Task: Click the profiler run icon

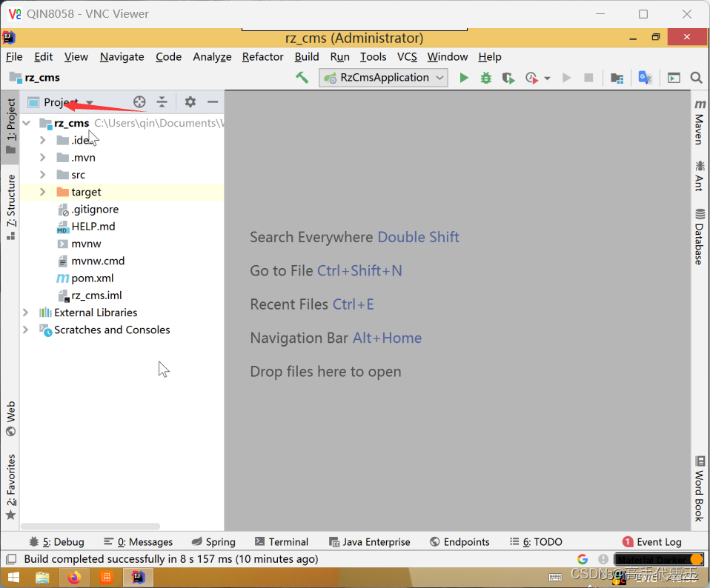Action: [x=531, y=78]
